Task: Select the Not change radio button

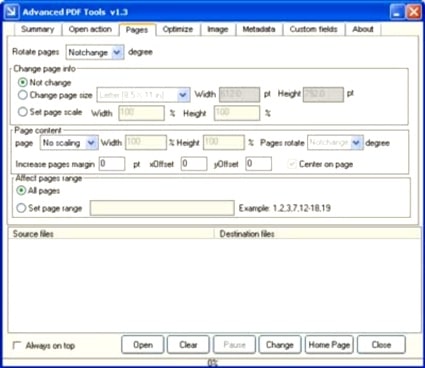Action: point(22,82)
